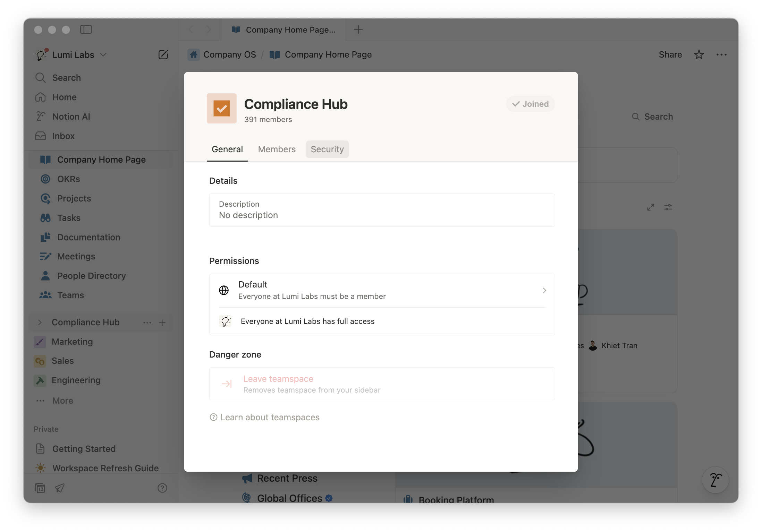Viewport: 762px width, 532px height.
Task: Switch to the Members tab
Action: point(277,149)
